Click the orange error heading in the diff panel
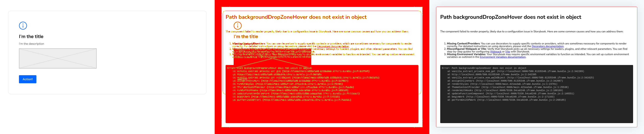 tap(296, 17)
